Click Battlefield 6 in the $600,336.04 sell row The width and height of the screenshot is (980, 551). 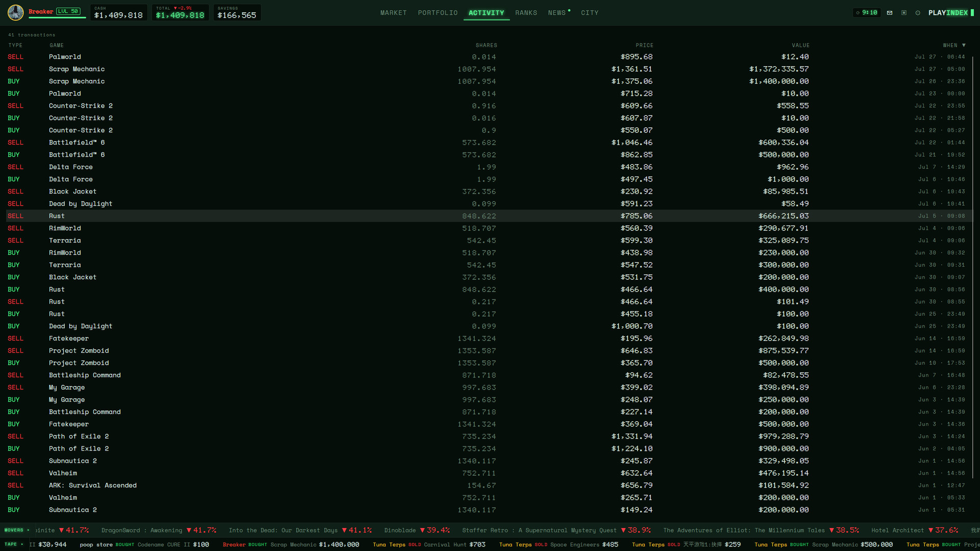click(77, 142)
